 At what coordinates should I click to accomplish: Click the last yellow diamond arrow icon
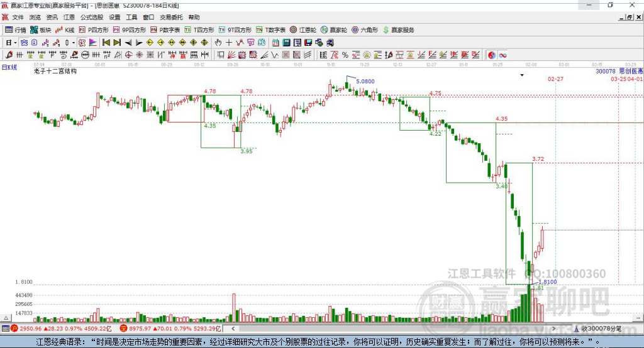coord(204,43)
